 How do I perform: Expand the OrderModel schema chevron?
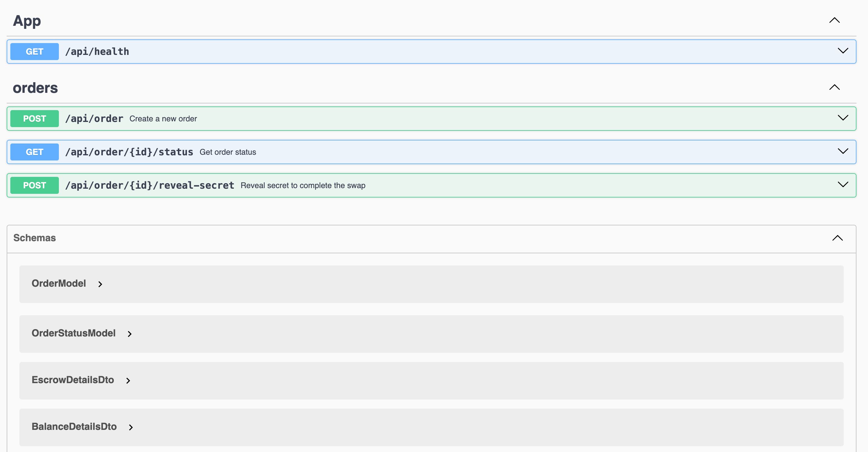(100, 284)
